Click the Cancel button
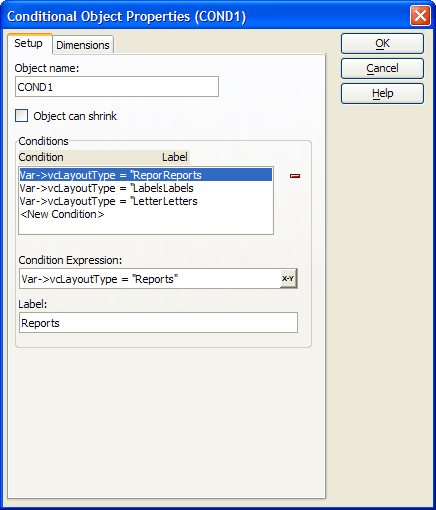436x510 pixels. 382,68
